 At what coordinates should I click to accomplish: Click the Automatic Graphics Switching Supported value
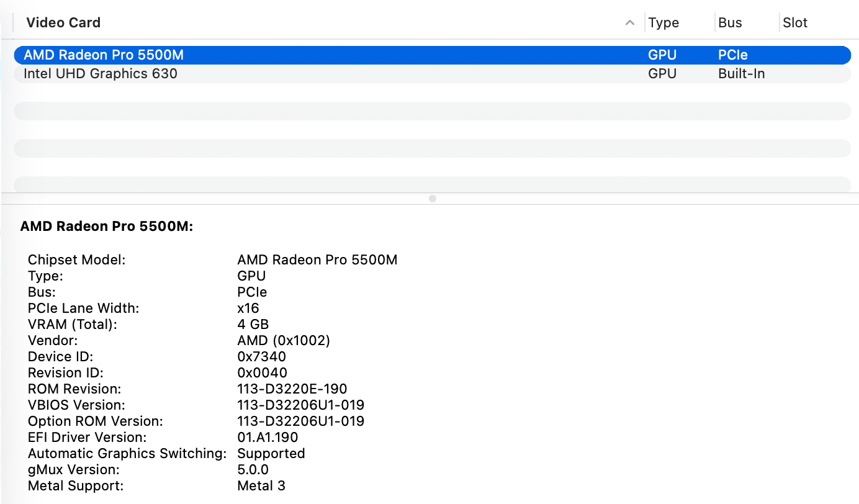[x=271, y=454]
